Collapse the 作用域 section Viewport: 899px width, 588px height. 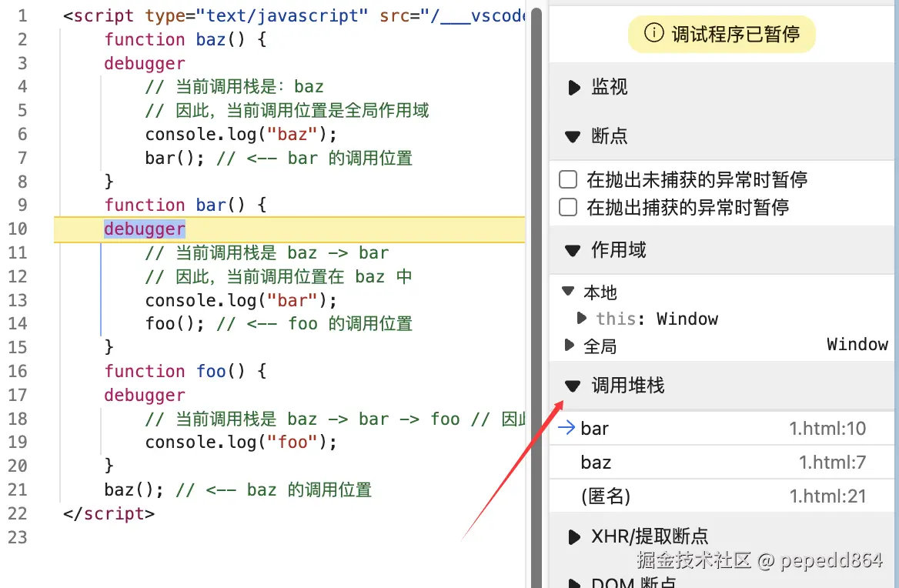(572, 250)
